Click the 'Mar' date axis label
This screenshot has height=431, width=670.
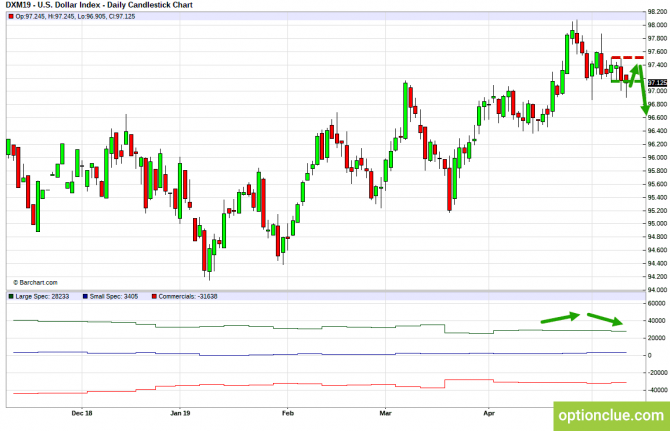[385, 413]
